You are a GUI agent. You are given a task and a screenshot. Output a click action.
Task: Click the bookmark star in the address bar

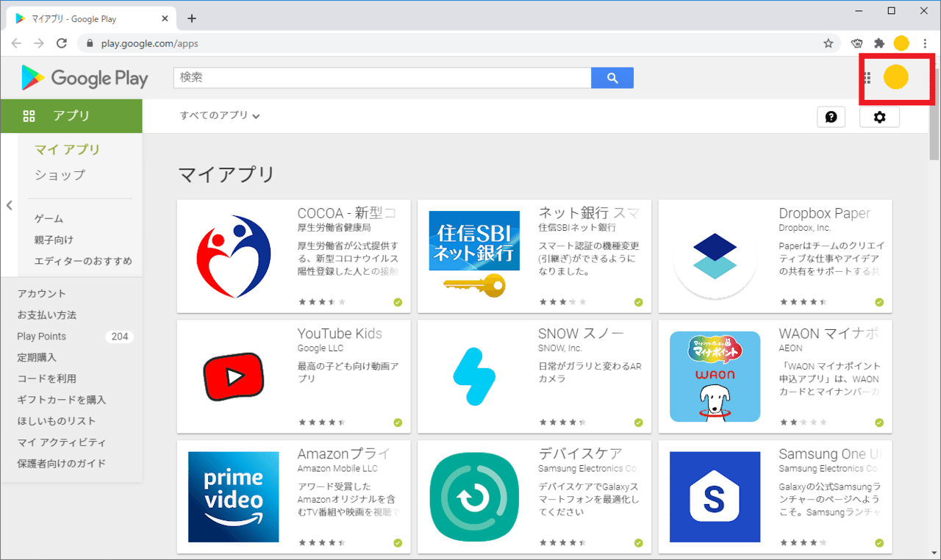click(x=829, y=43)
